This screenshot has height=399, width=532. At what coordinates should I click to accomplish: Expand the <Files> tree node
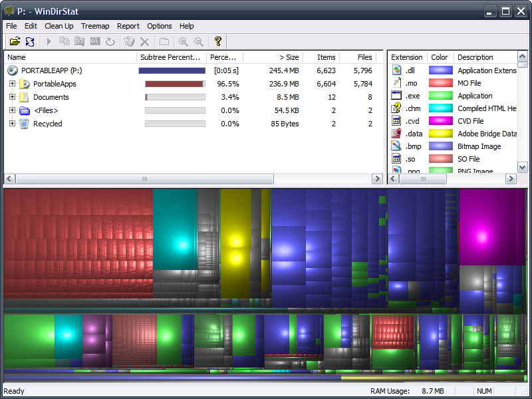[x=12, y=110]
